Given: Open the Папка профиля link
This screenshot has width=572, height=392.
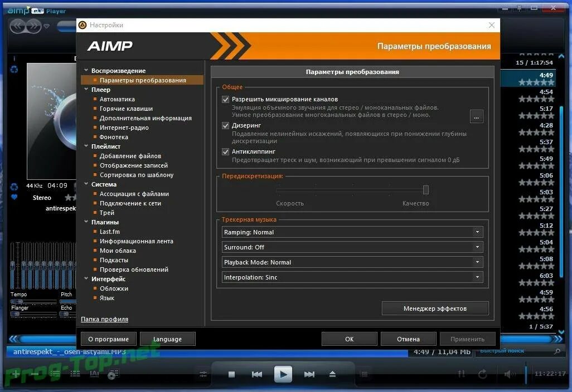Looking at the screenshot, I should pyautogui.click(x=104, y=319).
